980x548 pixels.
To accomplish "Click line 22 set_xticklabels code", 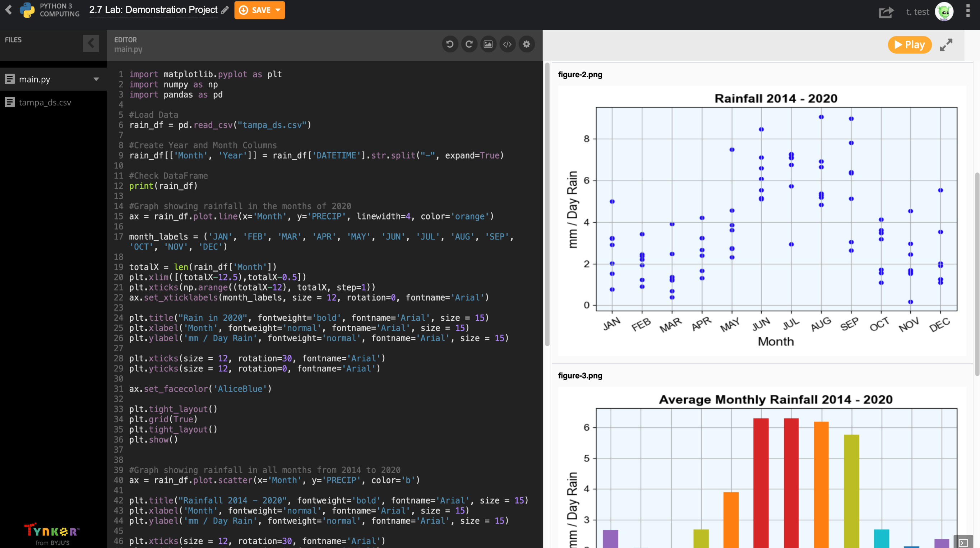I will click(x=309, y=298).
